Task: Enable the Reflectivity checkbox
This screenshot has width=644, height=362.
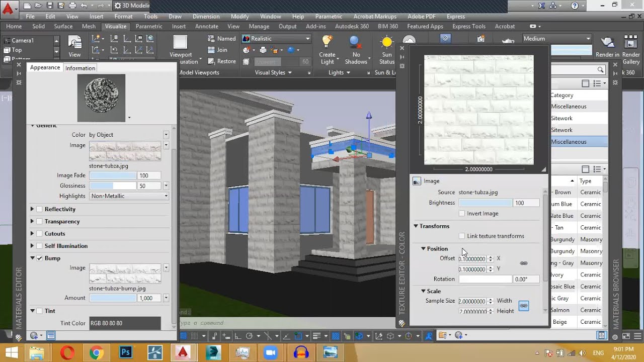Action: [40, 209]
